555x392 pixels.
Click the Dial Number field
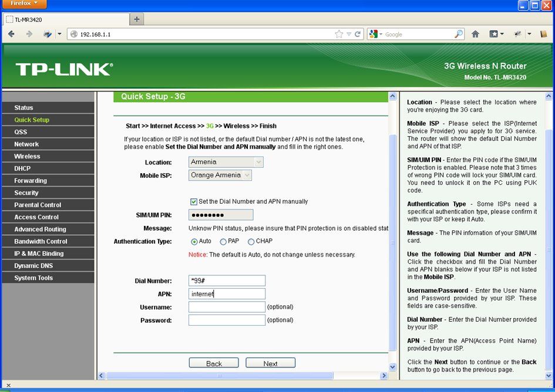point(227,281)
